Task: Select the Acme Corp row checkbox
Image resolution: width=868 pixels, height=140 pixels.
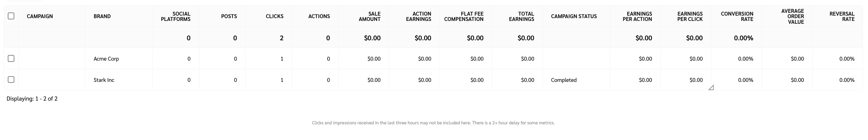Action: [11, 58]
